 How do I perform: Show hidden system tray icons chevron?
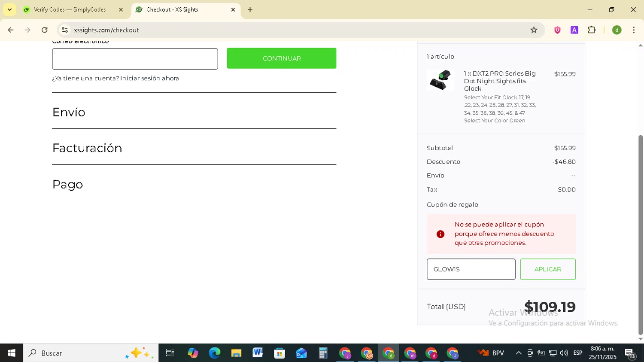click(x=519, y=353)
